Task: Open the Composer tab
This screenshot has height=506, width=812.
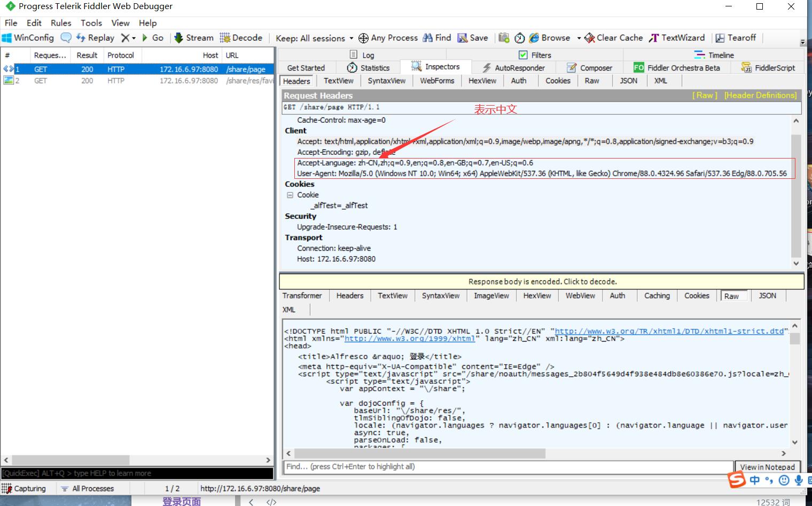Action: click(x=590, y=68)
